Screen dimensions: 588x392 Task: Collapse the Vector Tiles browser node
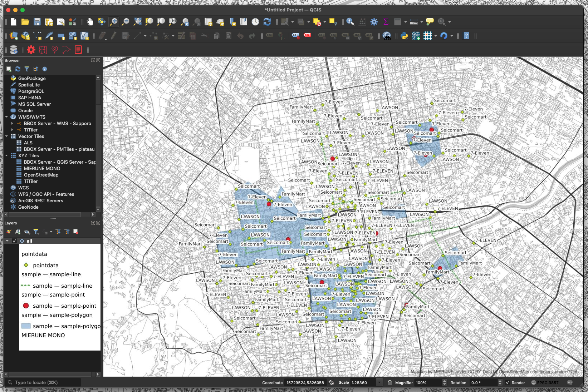6,136
